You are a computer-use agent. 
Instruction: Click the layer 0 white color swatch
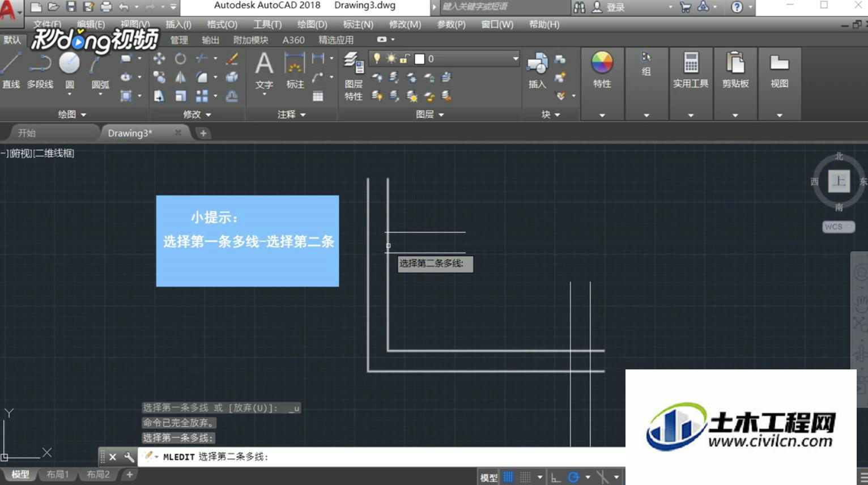420,59
